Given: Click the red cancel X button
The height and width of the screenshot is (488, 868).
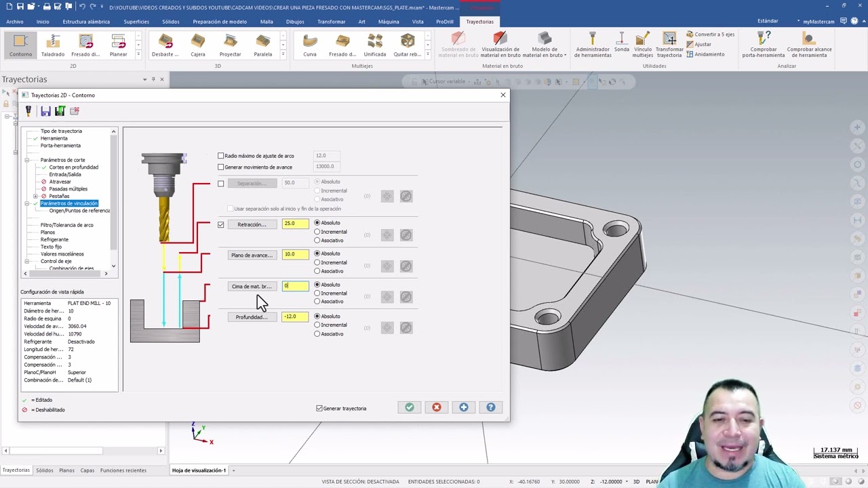Looking at the screenshot, I should click(x=437, y=407).
